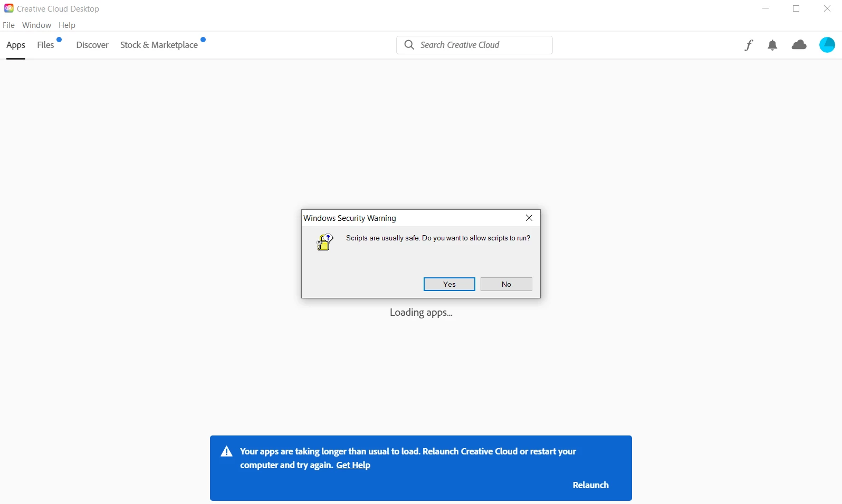Image resolution: width=842 pixels, height=504 pixels.
Task: Switch to the Apps tab
Action: [16, 45]
